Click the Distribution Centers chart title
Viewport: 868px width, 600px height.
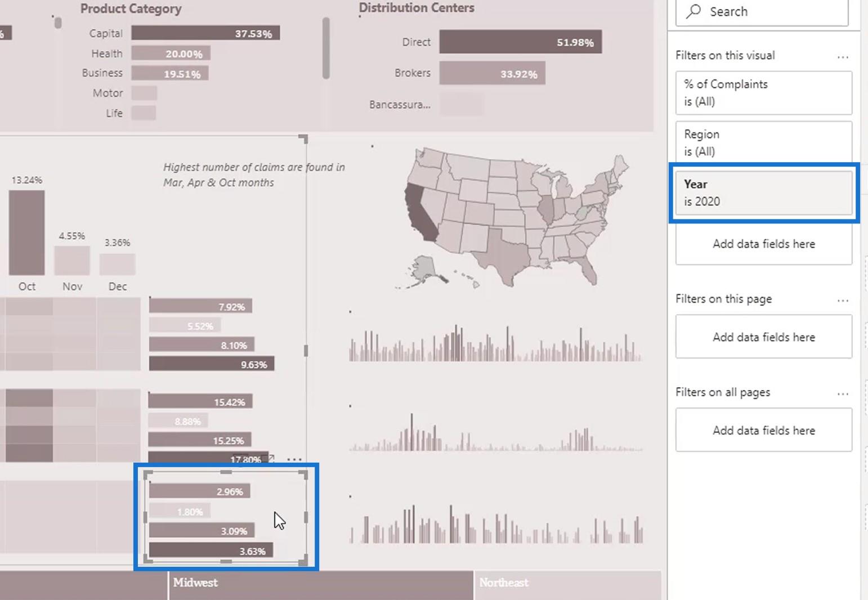[417, 8]
